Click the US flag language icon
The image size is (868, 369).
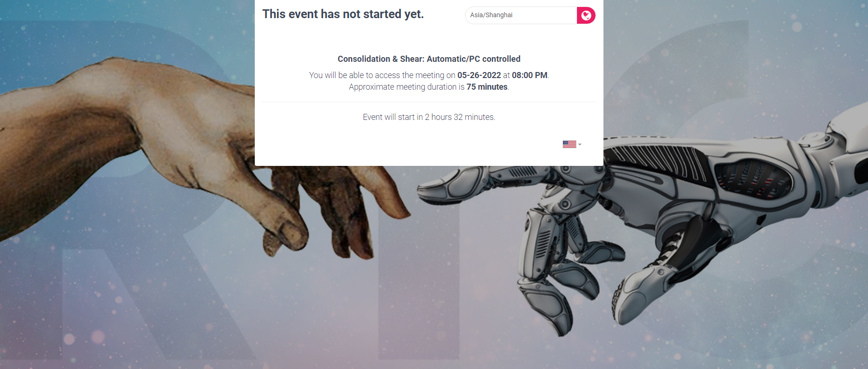(x=569, y=145)
